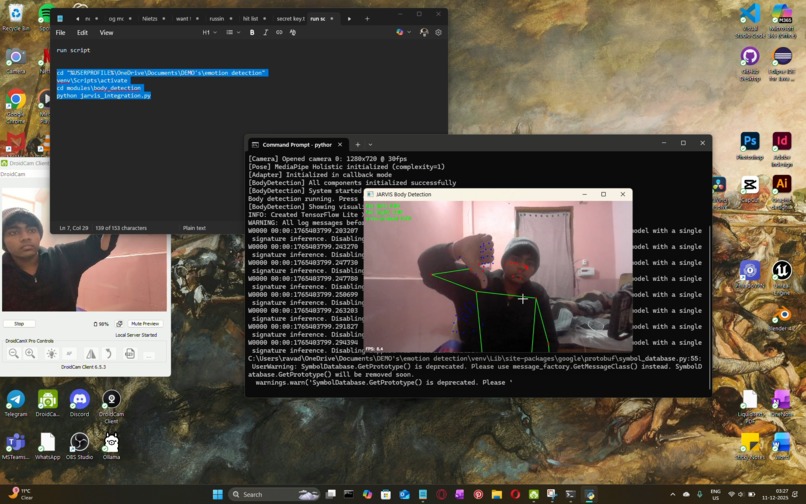Rotate DroidCam video icon
806x504 pixels.
[x=108, y=353]
